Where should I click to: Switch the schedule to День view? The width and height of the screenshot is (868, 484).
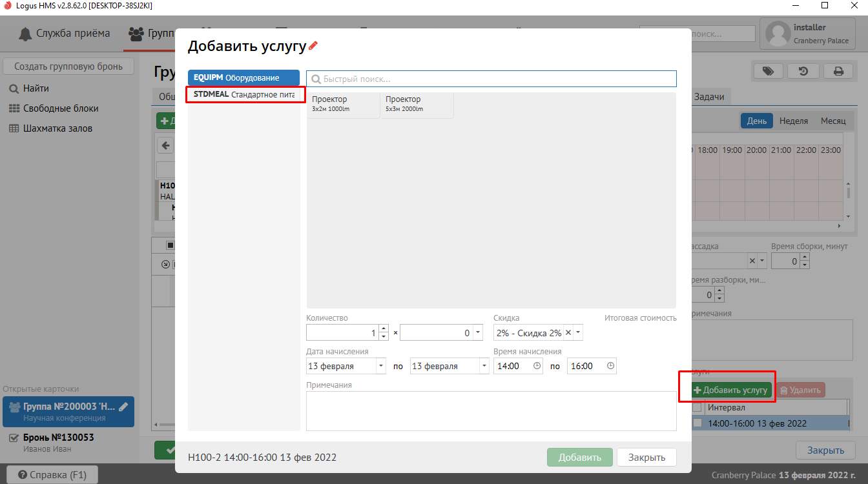point(757,121)
